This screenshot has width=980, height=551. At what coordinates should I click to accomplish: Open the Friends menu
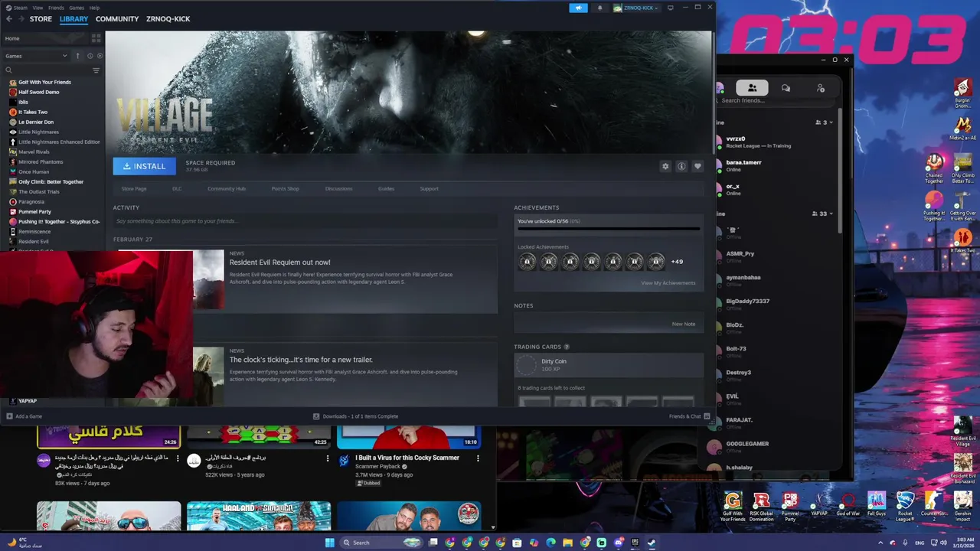(x=56, y=8)
